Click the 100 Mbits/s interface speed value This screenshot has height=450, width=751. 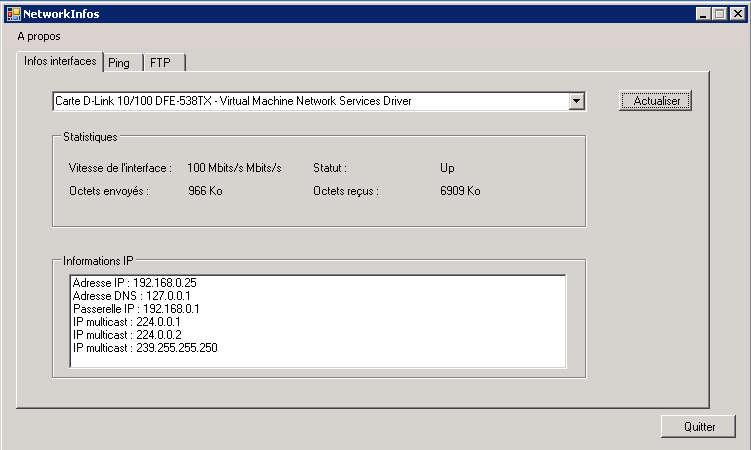[x=234, y=168]
